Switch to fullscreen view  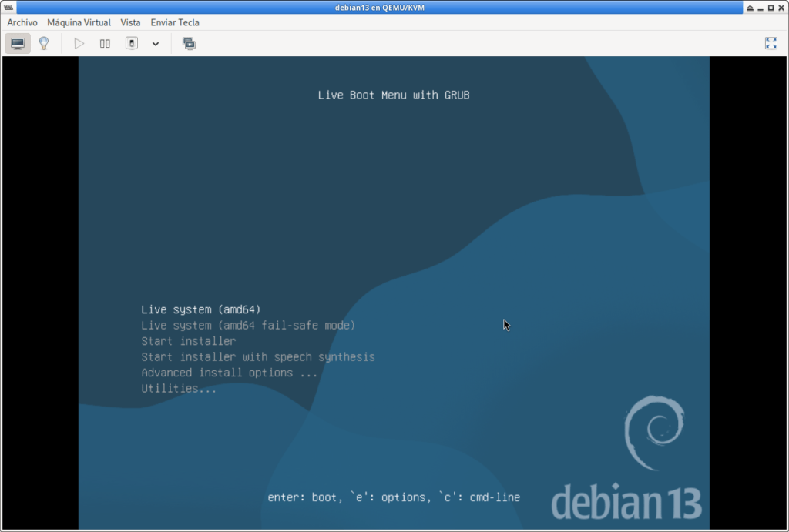(771, 44)
